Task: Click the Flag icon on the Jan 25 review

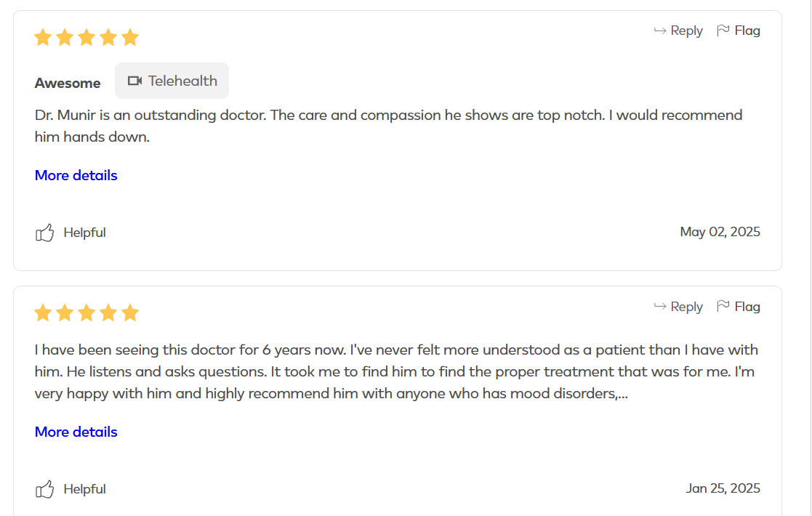Action: click(723, 307)
